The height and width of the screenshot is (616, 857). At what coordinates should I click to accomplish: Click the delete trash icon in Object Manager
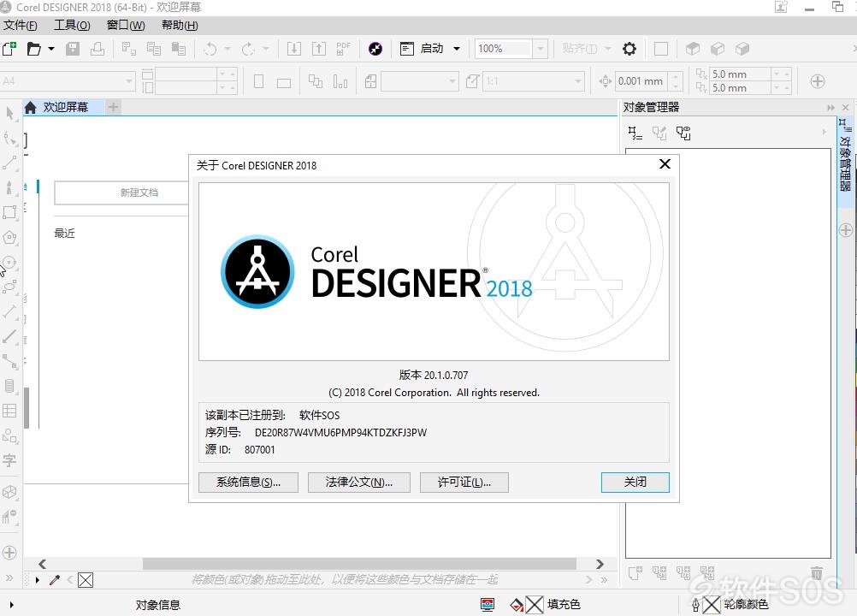pos(817,573)
